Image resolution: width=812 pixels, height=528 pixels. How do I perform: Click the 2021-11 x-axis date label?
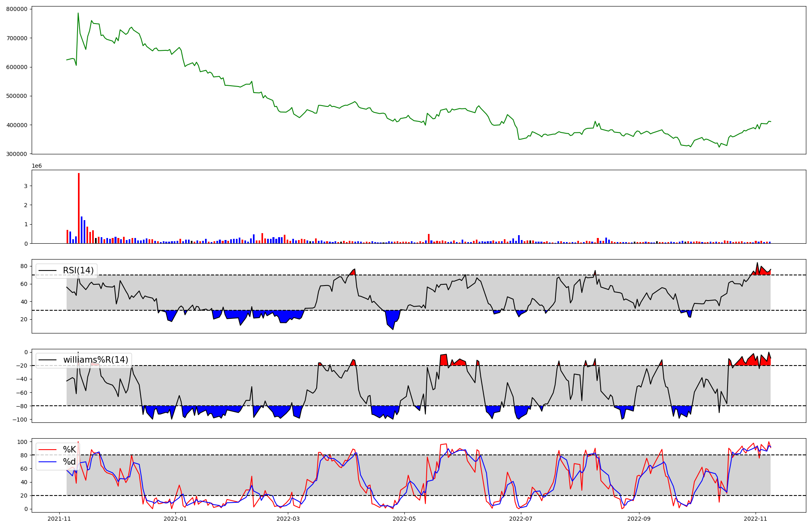coord(59,519)
